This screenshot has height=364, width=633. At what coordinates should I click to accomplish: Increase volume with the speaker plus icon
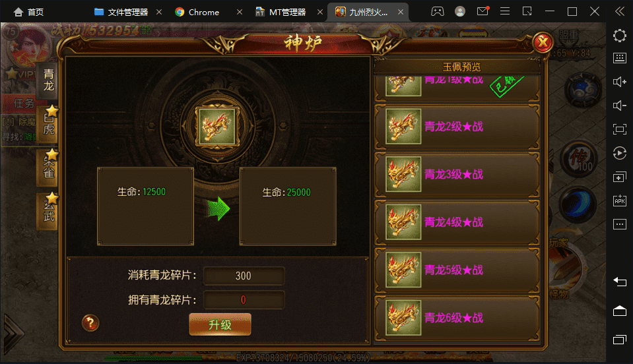[620, 82]
